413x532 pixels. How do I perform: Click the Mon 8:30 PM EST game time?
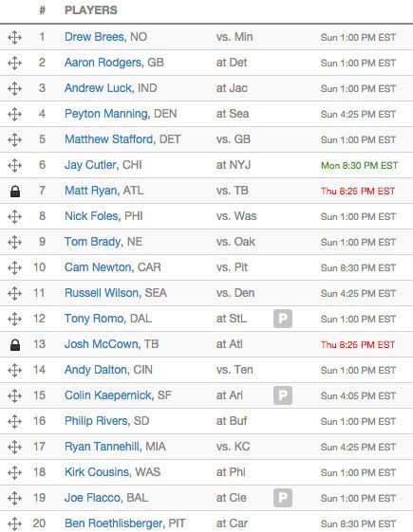pyautogui.click(x=359, y=166)
